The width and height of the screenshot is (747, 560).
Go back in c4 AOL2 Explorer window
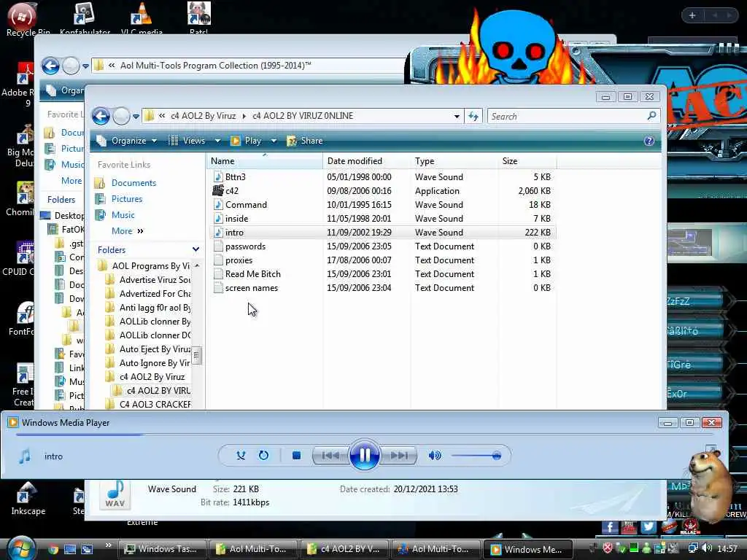[x=101, y=116]
